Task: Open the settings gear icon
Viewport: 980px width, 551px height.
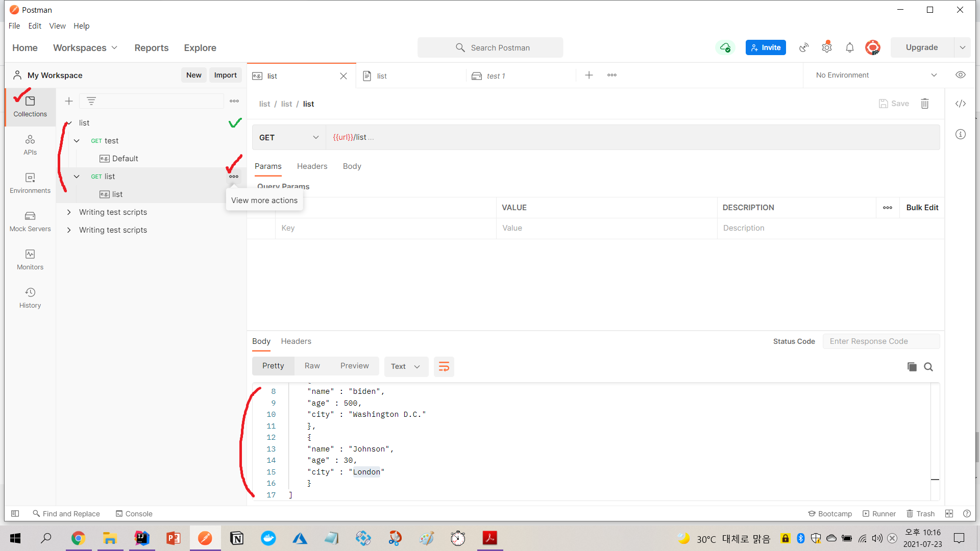Action: (x=826, y=47)
